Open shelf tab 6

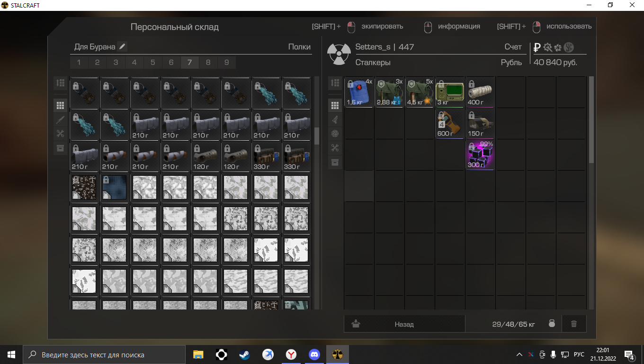171,63
